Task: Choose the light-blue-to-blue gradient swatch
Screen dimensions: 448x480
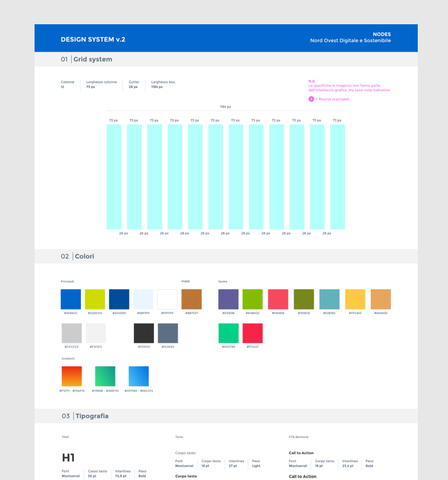Action: [x=139, y=376]
